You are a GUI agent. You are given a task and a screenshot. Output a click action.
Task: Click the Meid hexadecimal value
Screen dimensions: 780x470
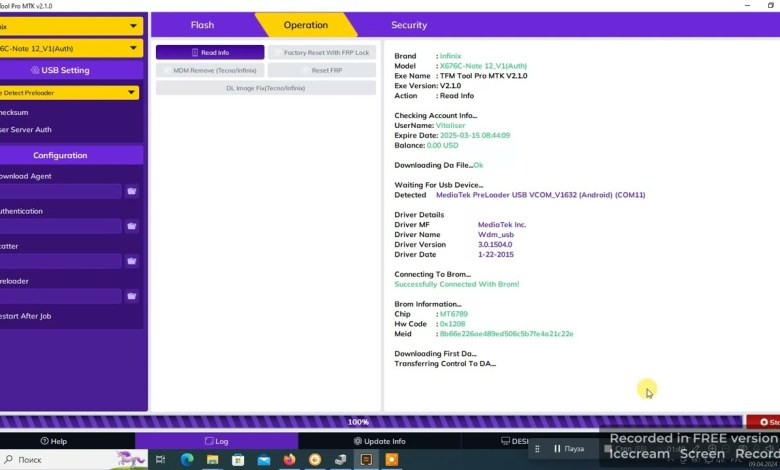(x=506, y=334)
